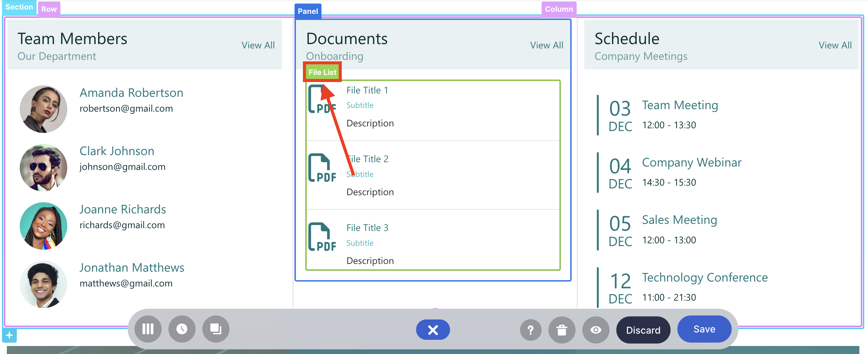Click the duplicate pages icon

[x=216, y=329]
